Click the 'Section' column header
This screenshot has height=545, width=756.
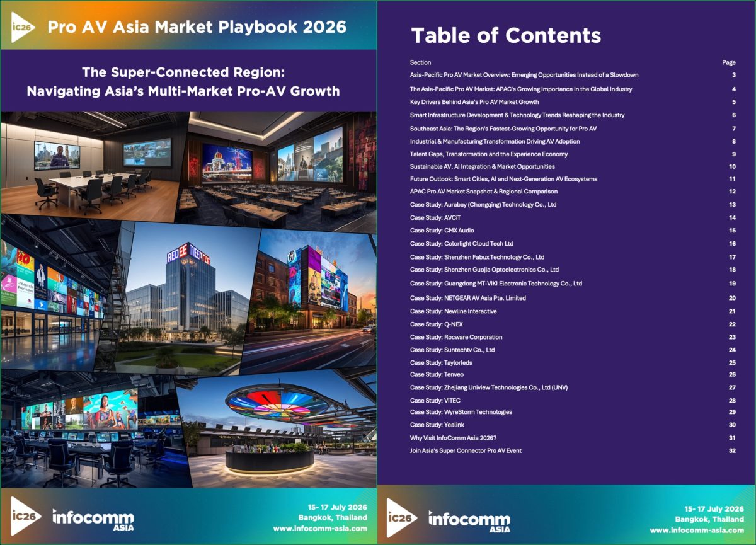(421, 62)
